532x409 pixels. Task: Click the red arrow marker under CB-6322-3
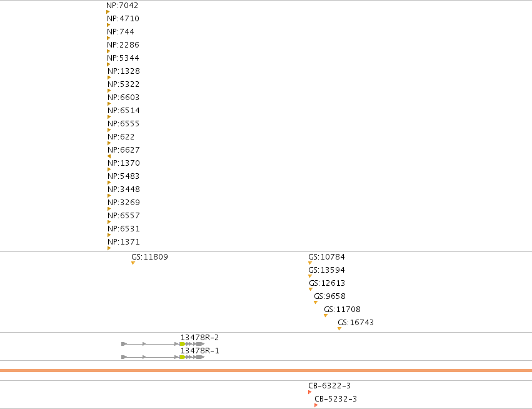310,392
